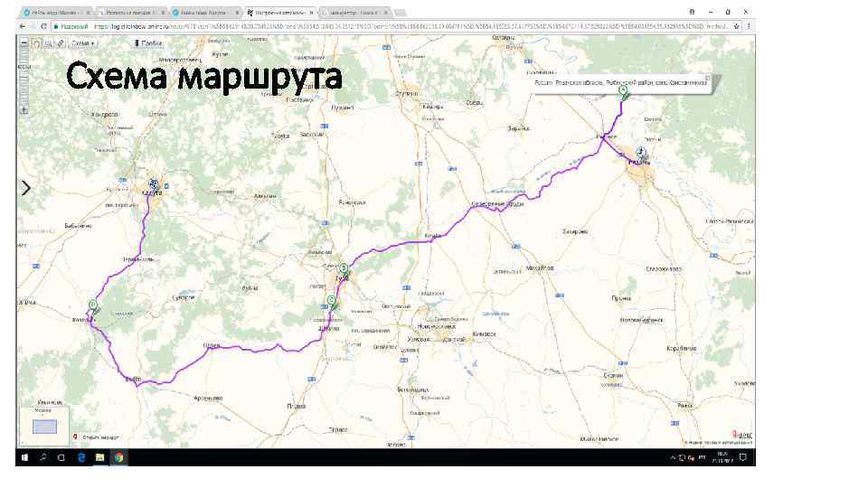Image resolution: width=868 pixels, height=488 pixels.
Task: Click the route marker B at Тула
Action: coord(344,270)
